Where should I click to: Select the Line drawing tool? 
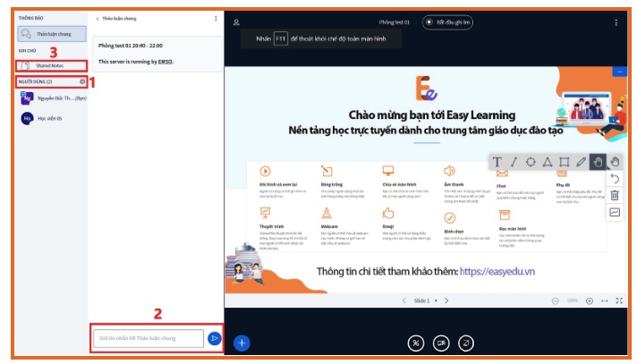click(x=514, y=162)
